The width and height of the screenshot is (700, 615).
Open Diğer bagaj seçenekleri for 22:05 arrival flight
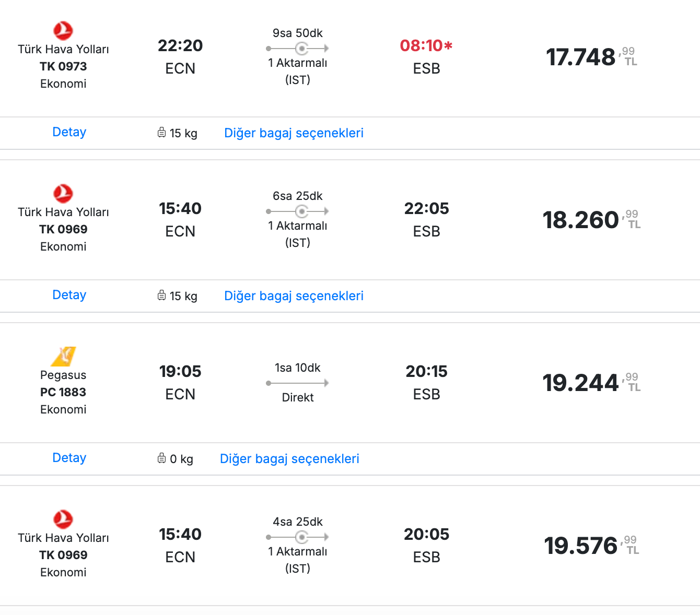[294, 296]
